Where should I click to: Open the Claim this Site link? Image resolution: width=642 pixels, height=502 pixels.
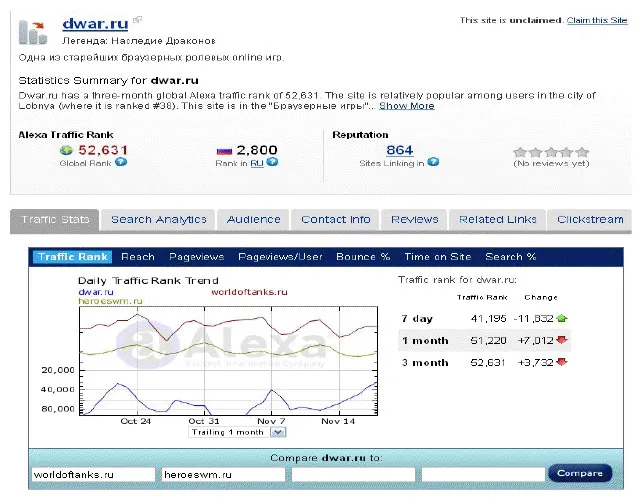coord(598,20)
